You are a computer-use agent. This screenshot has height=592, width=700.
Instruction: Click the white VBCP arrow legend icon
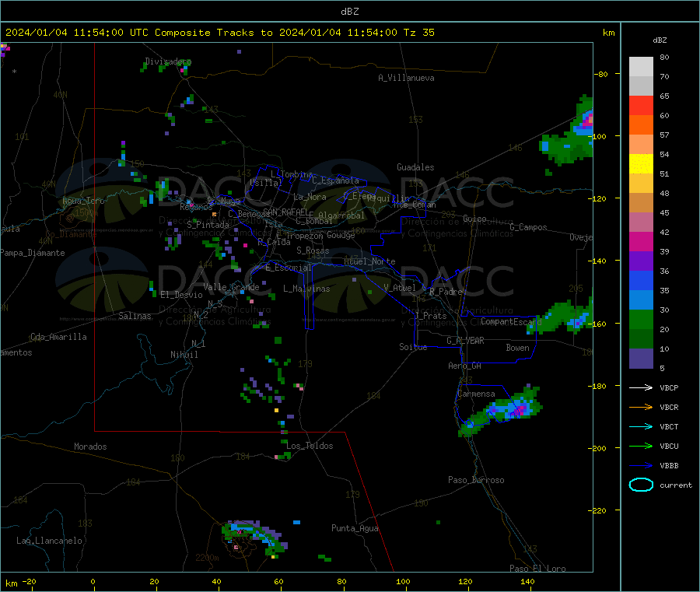(641, 387)
